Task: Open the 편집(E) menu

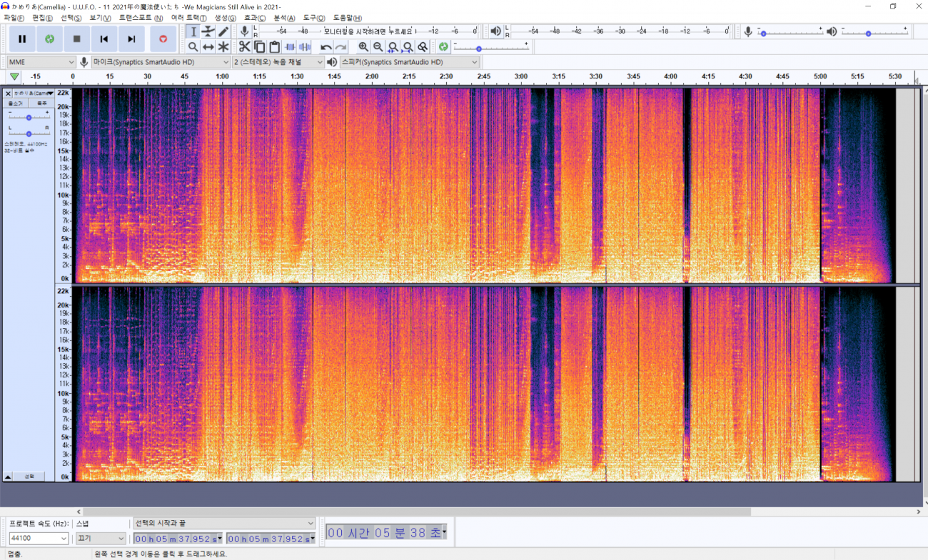Action: (43, 18)
